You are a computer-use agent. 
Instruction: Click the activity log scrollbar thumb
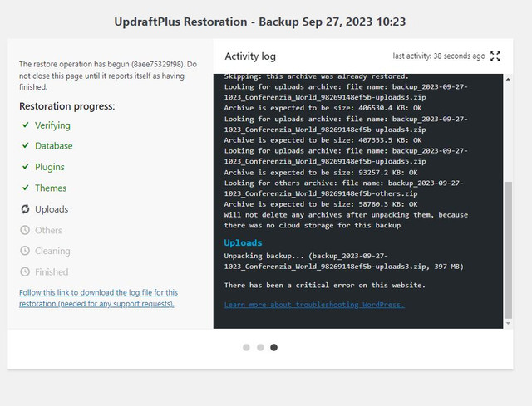508,250
